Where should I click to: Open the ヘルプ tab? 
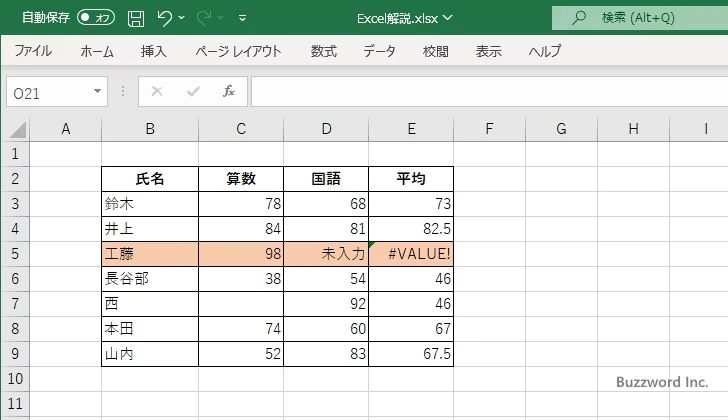click(x=545, y=51)
